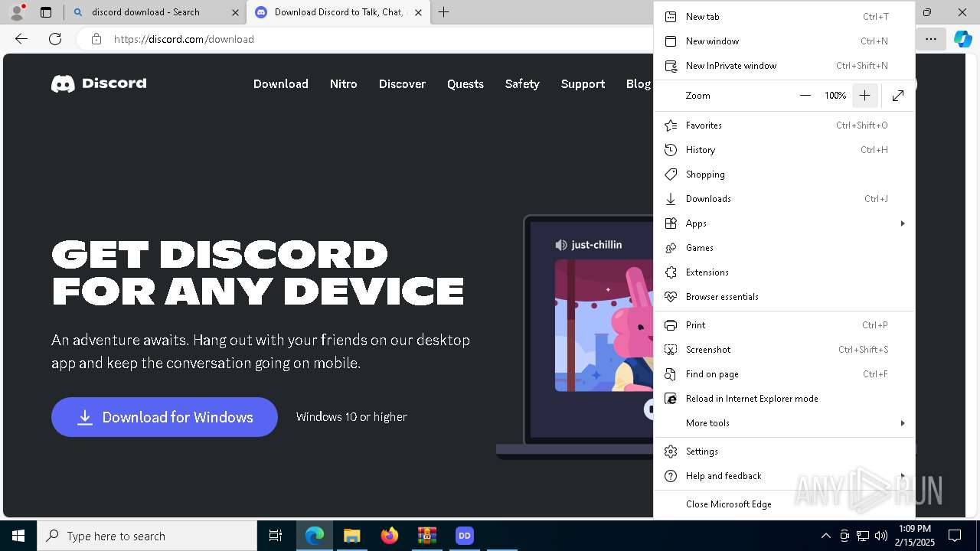980x551 pixels.
Task: Expand Help and feedback submenu
Action: point(784,476)
